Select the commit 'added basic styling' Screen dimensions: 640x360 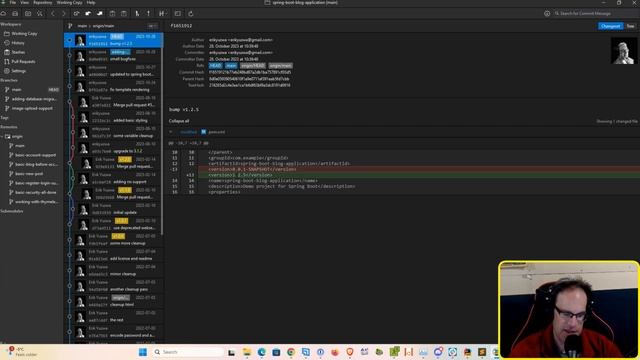(113, 117)
